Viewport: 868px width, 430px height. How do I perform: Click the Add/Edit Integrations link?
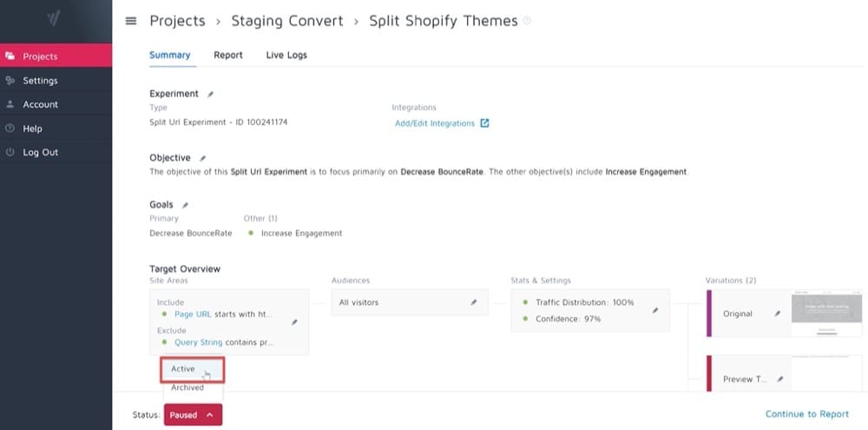pyautogui.click(x=435, y=123)
